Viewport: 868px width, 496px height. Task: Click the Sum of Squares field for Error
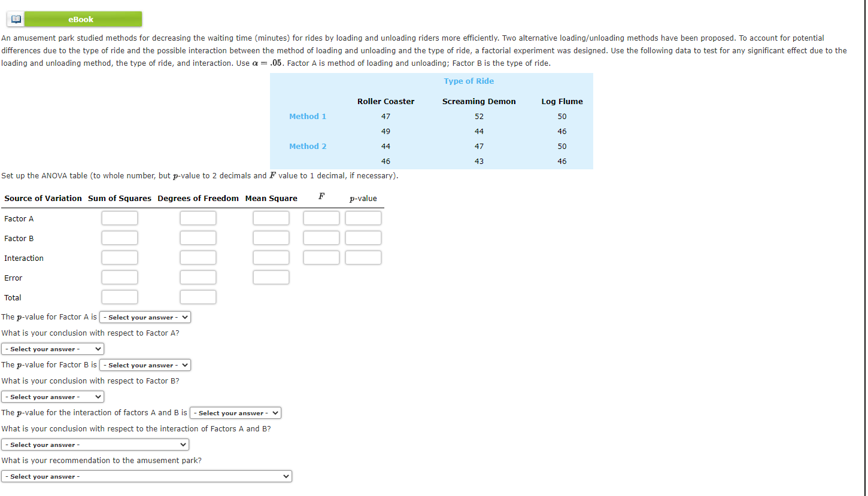[120, 277]
